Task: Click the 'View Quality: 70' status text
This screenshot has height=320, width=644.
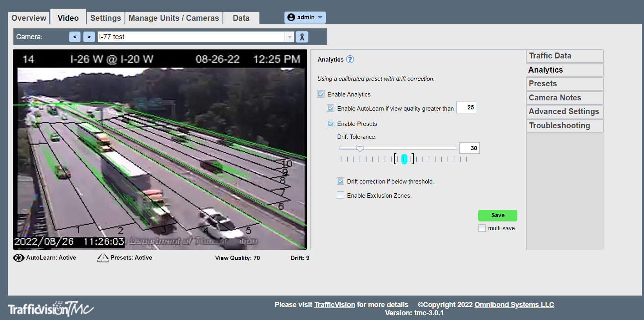Action: tap(238, 258)
